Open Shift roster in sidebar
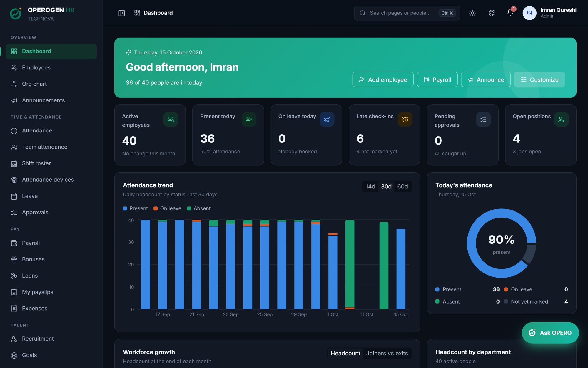This screenshot has width=588, height=368. (51, 163)
